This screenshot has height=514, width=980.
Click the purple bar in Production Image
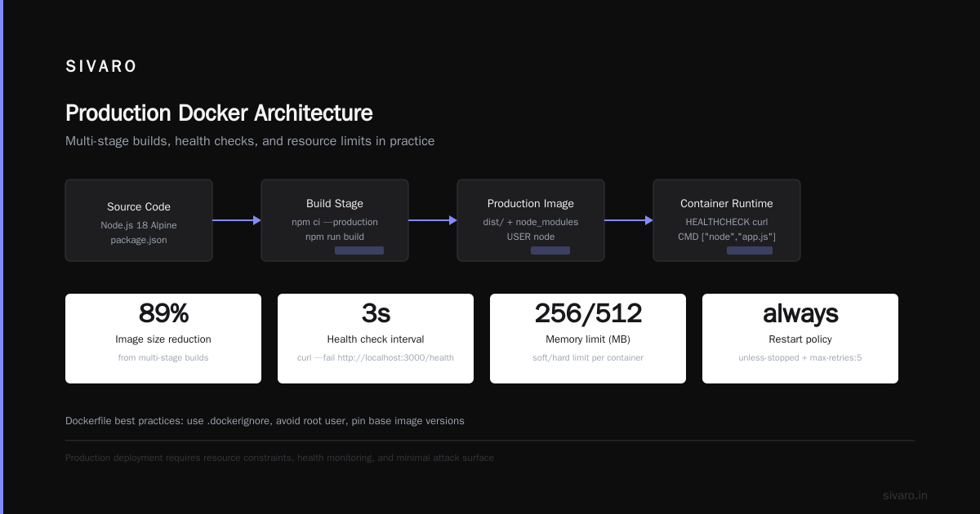point(550,250)
